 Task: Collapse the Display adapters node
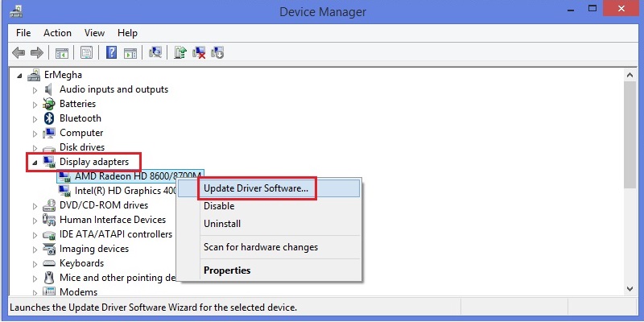(x=35, y=163)
